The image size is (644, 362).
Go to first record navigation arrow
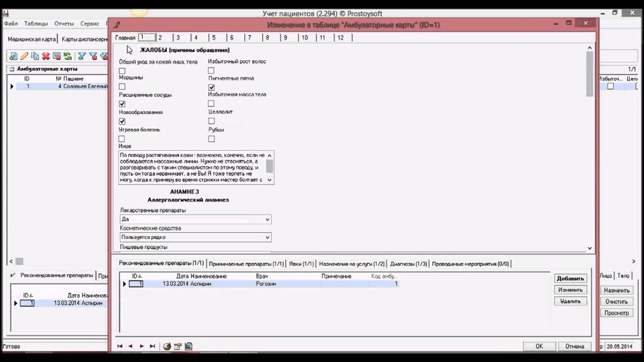(x=120, y=346)
